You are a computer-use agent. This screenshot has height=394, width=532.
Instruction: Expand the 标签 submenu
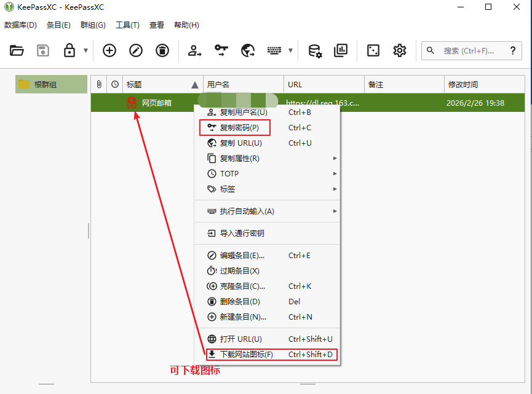pos(267,189)
